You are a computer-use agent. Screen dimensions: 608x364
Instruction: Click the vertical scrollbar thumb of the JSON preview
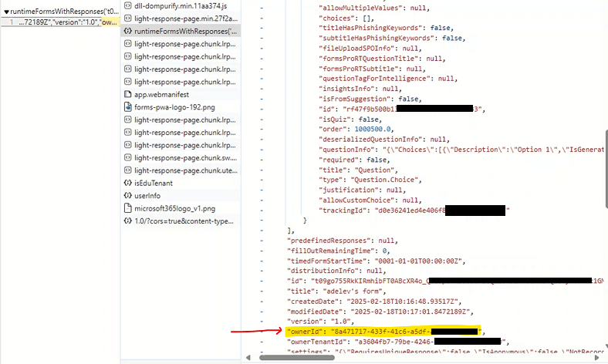click(606, 168)
